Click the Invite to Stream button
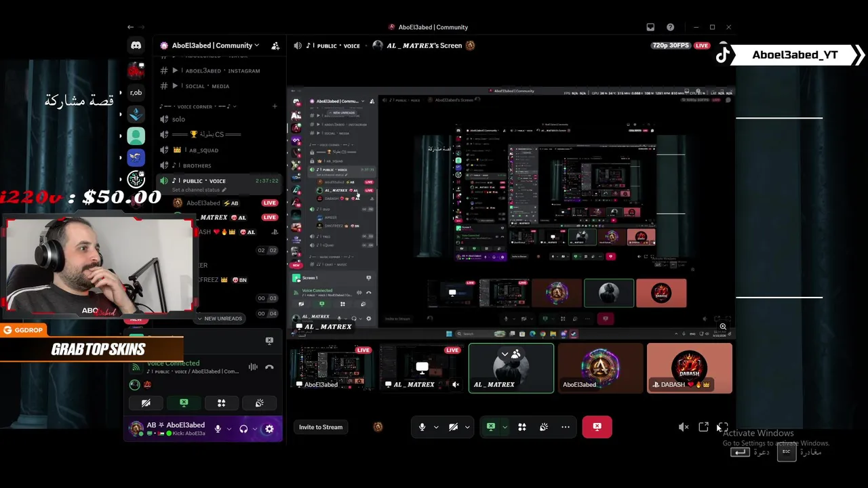Image resolution: width=868 pixels, height=488 pixels. pos(321,427)
